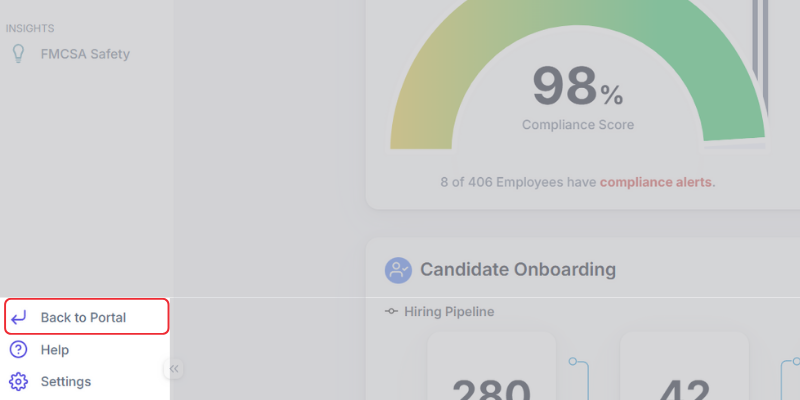Image resolution: width=800 pixels, height=400 pixels.
Task: Go to the Back to Portal label
Action: [83, 317]
